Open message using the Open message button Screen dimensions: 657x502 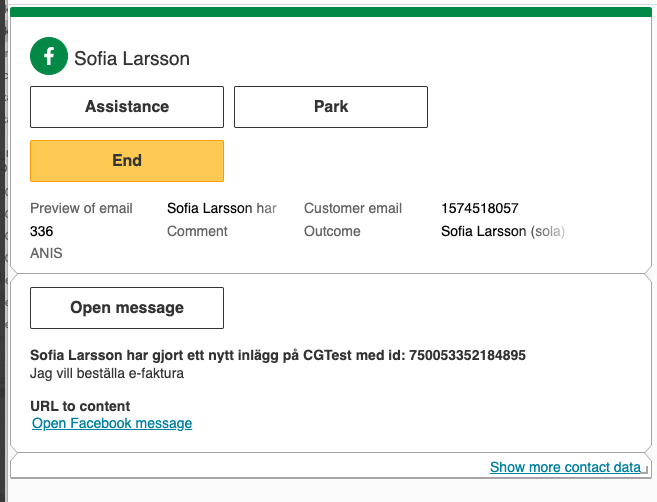(127, 308)
